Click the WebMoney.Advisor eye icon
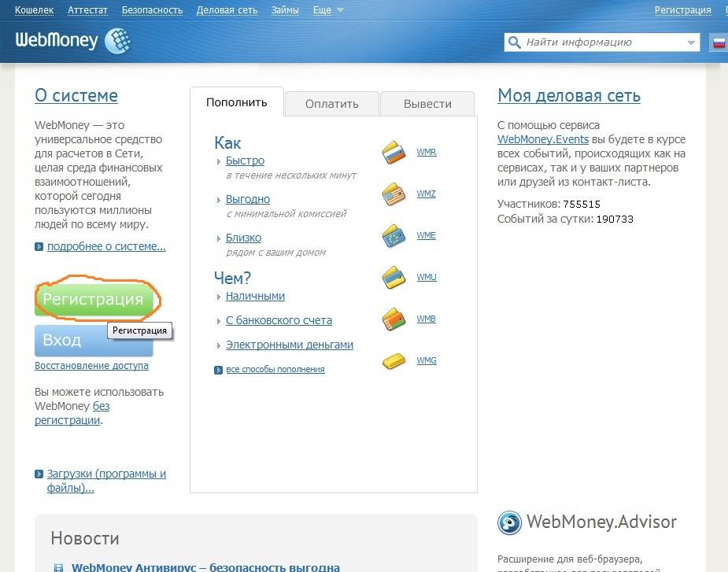 (x=509, y=522)
